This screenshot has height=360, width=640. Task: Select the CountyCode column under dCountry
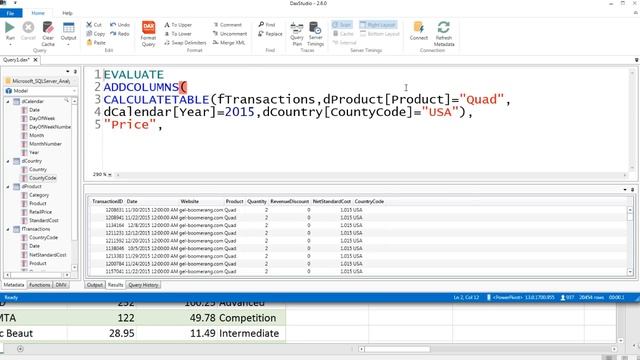(x=42, y=178)
